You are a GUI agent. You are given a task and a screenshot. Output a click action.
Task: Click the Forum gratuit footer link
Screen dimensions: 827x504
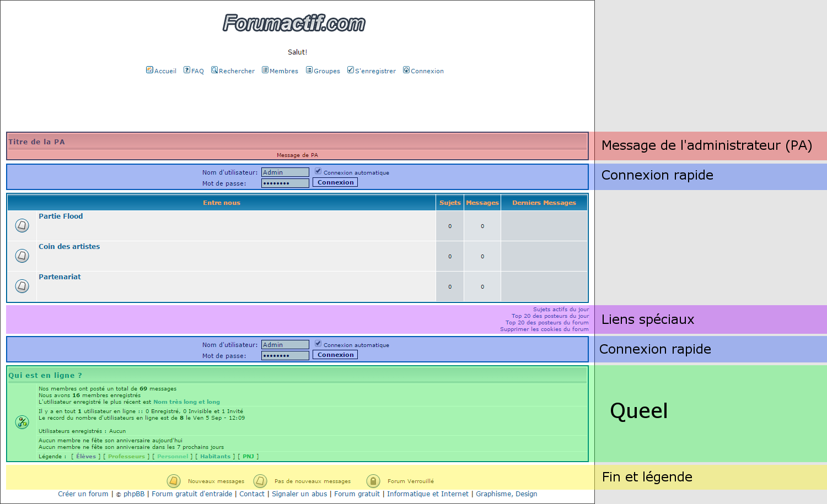click(357, 494)
